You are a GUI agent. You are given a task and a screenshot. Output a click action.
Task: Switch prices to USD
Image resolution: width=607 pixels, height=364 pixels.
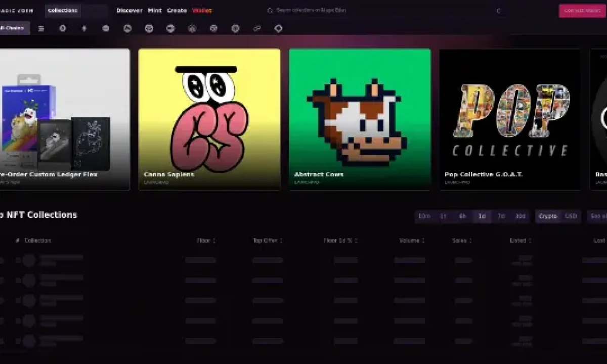pos(571,216)
